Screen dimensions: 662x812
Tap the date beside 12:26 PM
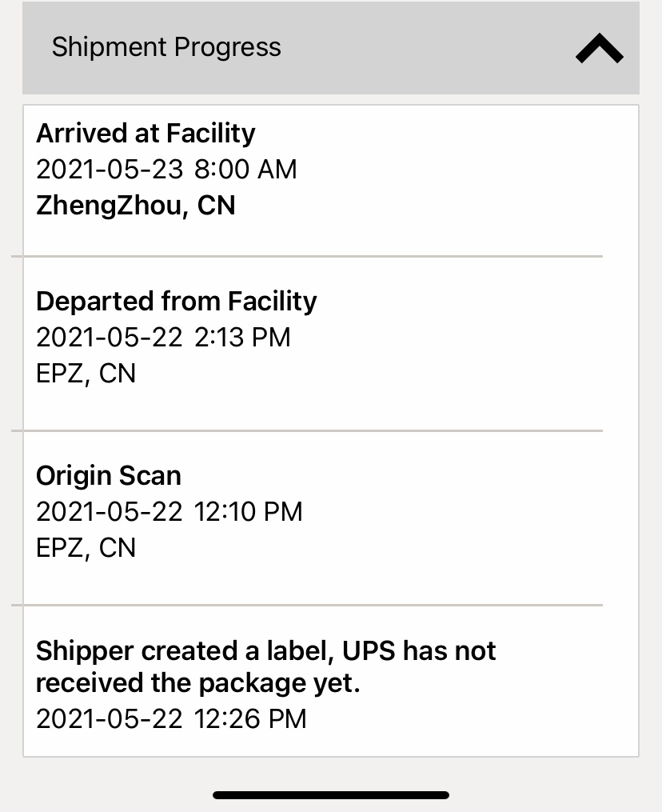point(110,718)
